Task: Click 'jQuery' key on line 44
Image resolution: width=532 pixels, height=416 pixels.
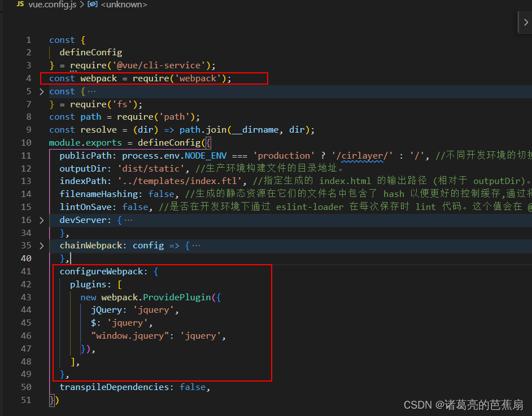Action: point(106,310)
